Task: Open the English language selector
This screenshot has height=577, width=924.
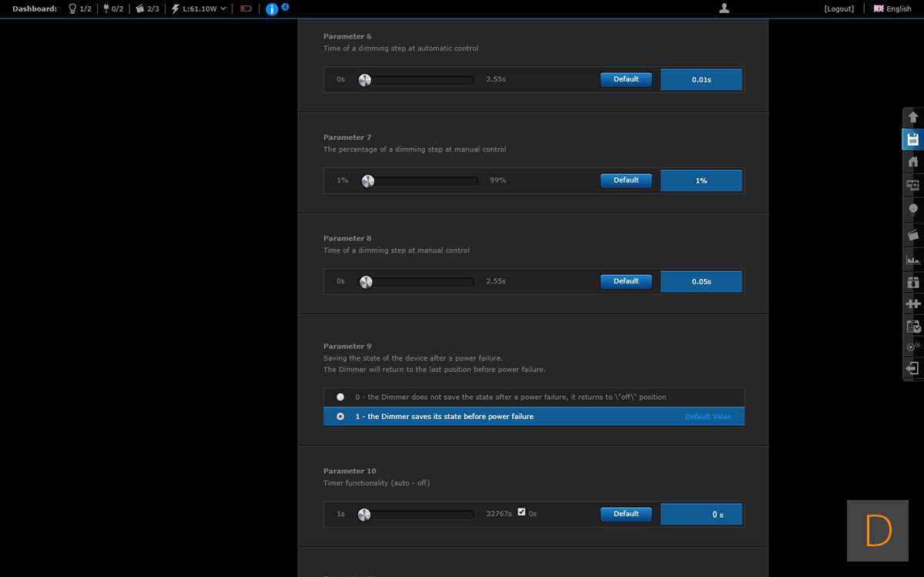Action: (x=892, y=9)
